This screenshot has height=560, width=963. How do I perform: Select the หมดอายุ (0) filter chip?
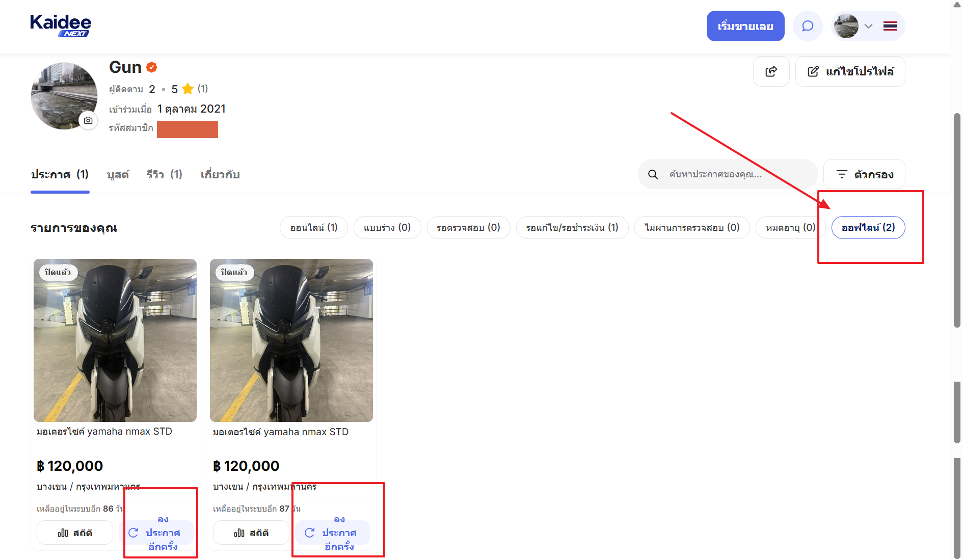tap(791, 227)
